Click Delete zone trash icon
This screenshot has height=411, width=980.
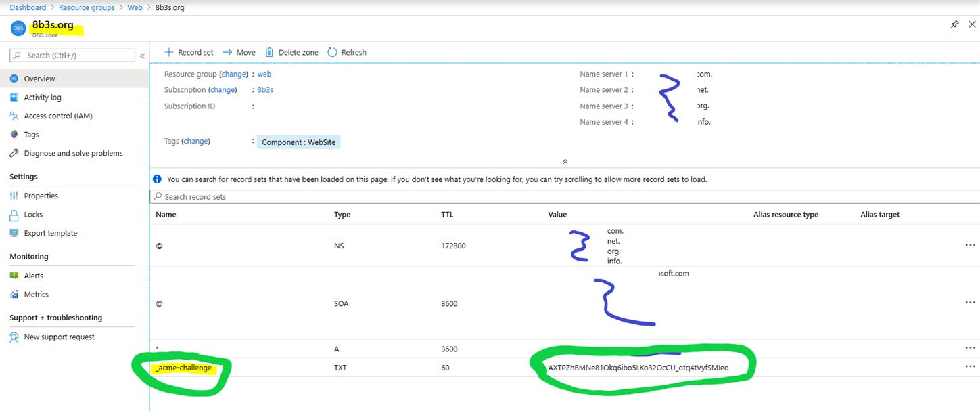(x=270, y=52)
